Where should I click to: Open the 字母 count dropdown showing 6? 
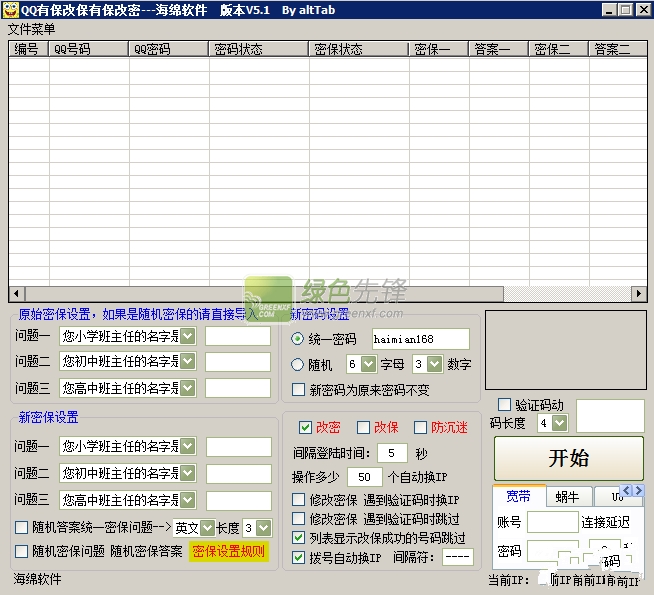coord(368,364)
